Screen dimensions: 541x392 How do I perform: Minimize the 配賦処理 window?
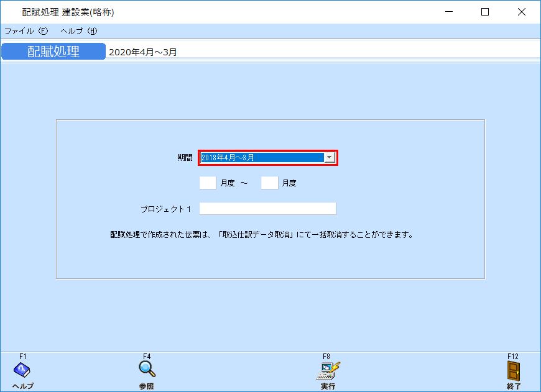[x=449, y=12]
